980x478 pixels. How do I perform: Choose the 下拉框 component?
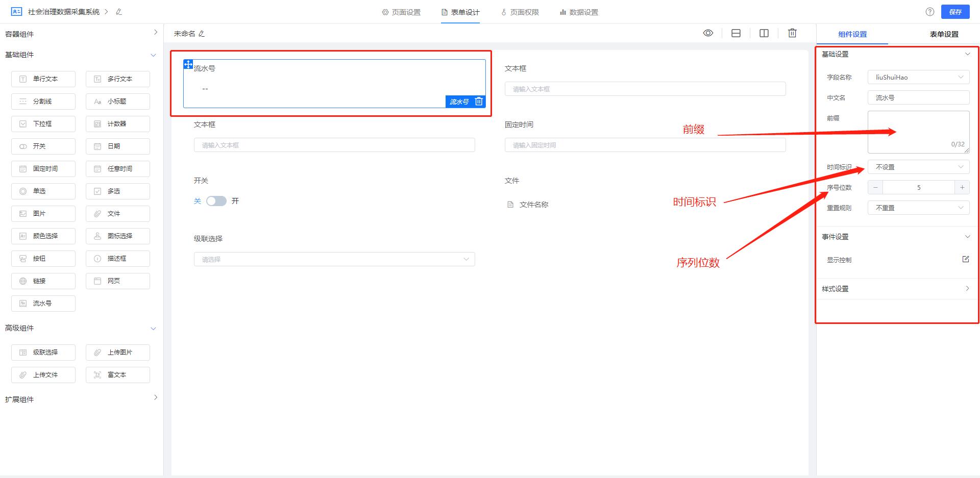43,124
